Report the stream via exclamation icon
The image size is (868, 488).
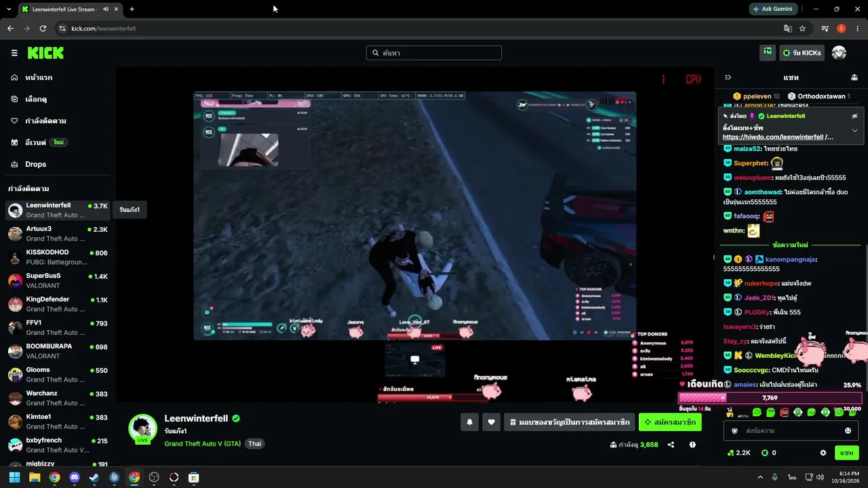coord(692,445)
